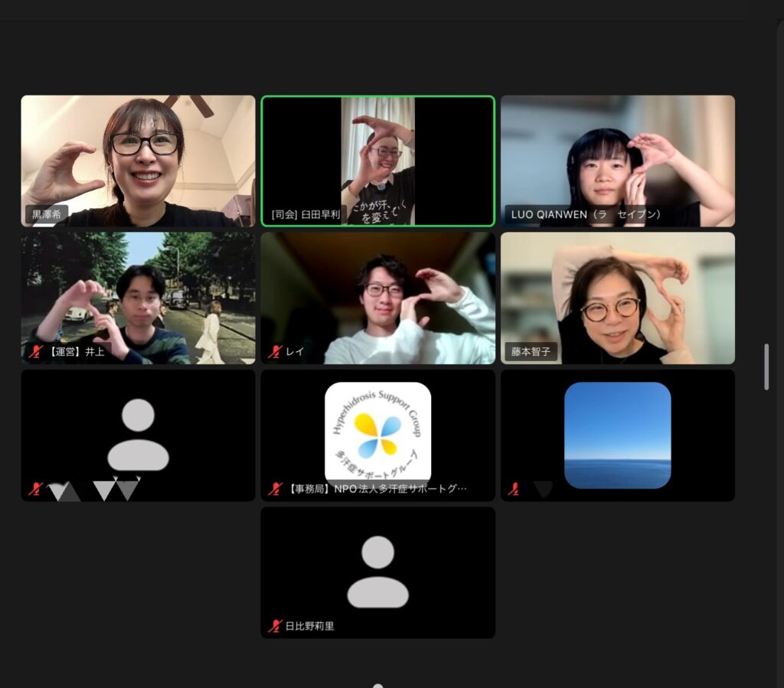Screen dimensions: 784x688
Task: Click the vertical scrollbar on right edge
Action: click(x=766, y=367)
